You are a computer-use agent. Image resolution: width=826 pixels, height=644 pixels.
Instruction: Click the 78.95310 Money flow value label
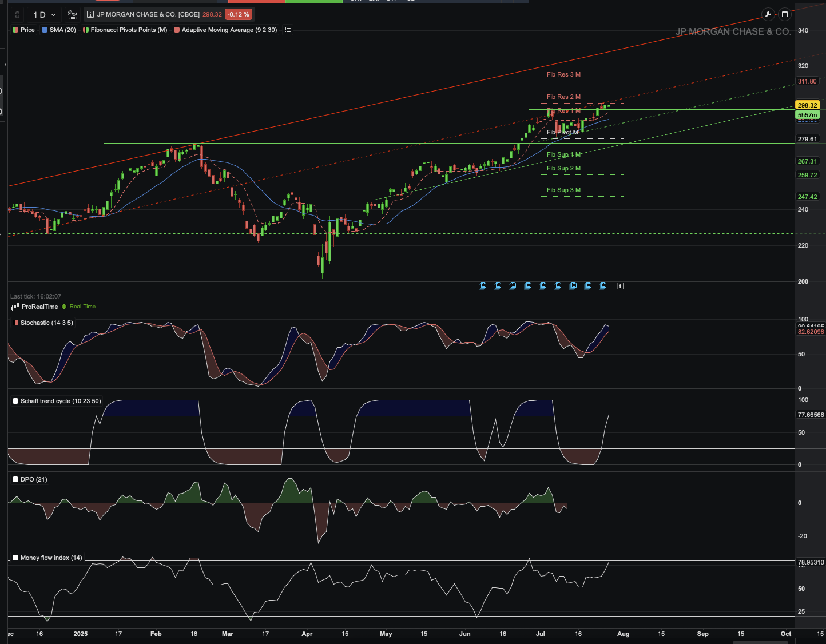(811, 562)
